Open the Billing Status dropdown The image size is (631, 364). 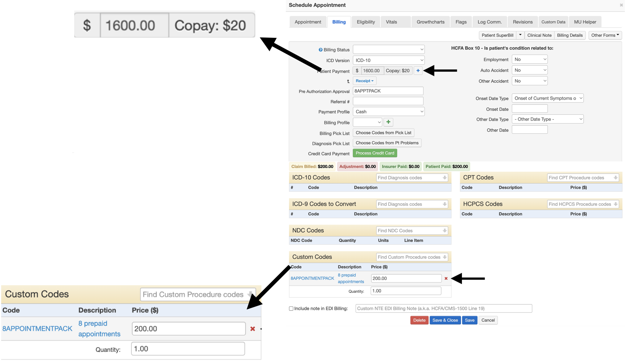click(389, 49)
